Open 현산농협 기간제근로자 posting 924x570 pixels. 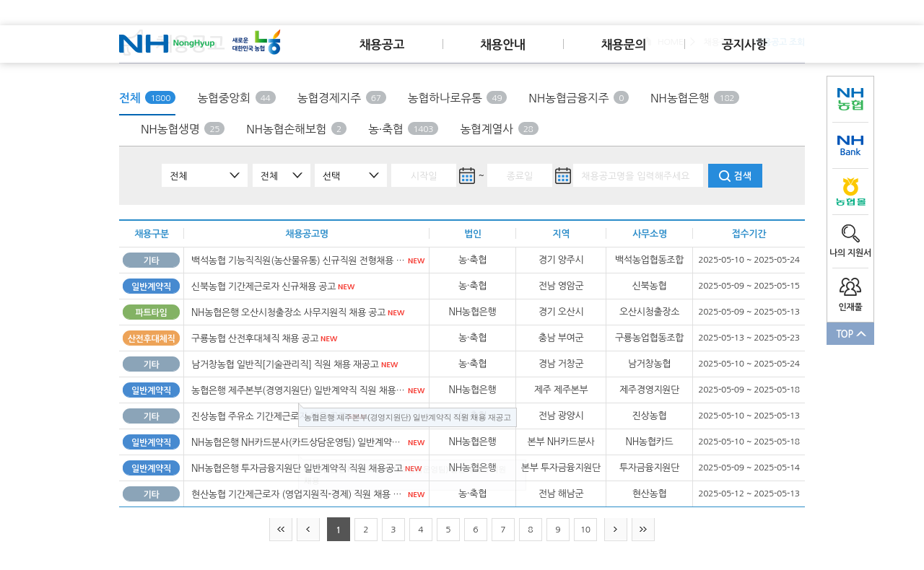point(297,494)
